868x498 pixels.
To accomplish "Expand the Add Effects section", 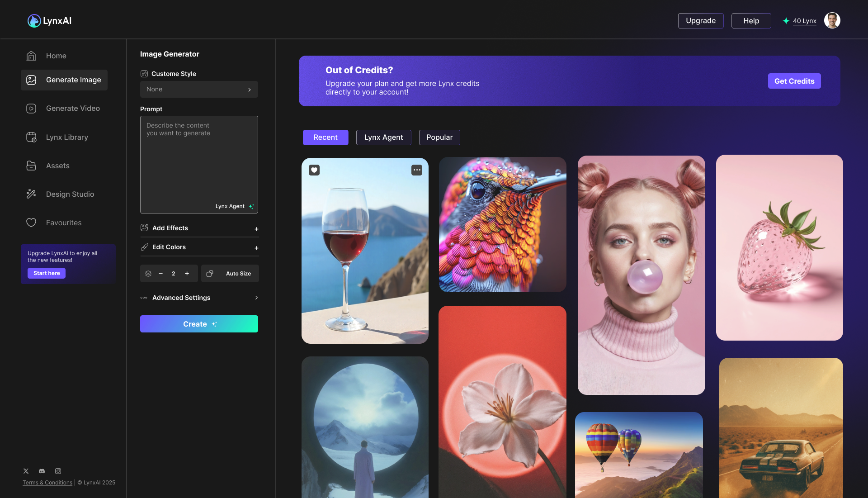I will pos(256,229).
